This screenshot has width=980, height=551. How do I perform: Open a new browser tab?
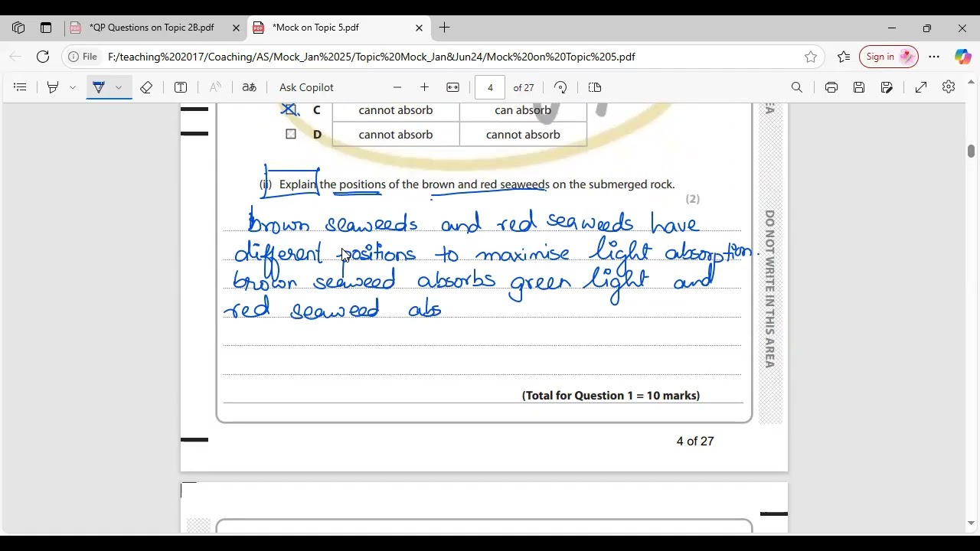click(444, 28)
